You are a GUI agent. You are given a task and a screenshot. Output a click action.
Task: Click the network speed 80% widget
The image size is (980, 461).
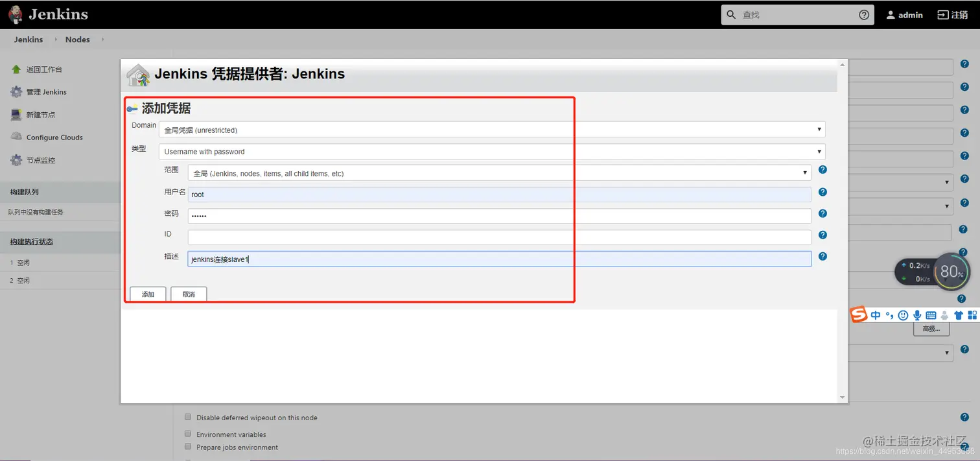coord(932,272)
